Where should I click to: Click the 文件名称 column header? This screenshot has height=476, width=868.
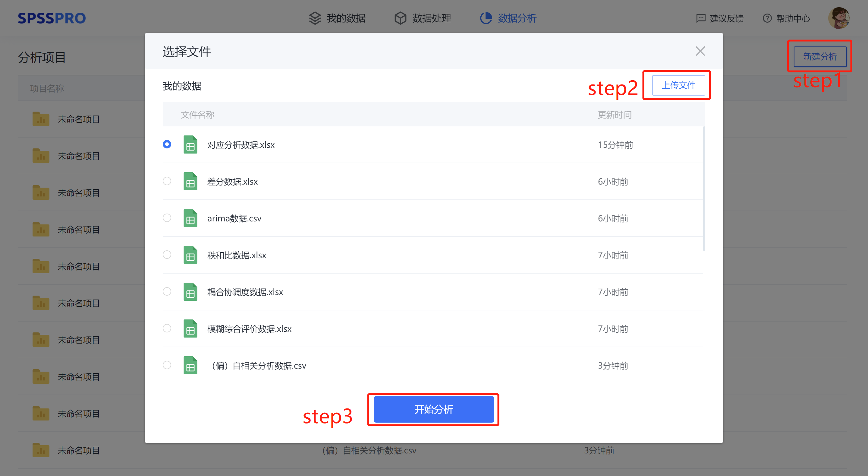coord(197,115)
